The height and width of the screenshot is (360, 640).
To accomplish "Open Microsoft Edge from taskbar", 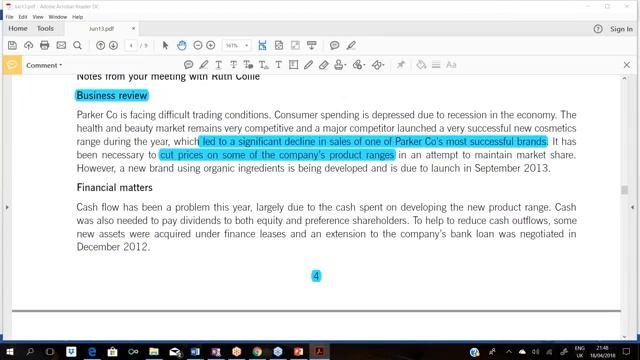I will [92, 351].
